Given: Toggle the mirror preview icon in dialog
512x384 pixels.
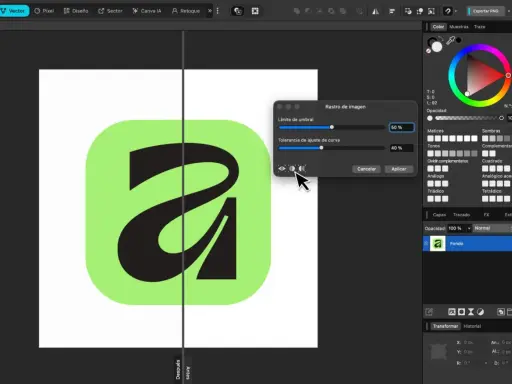Looking at the screenshot, I should [x=302, y=169].
